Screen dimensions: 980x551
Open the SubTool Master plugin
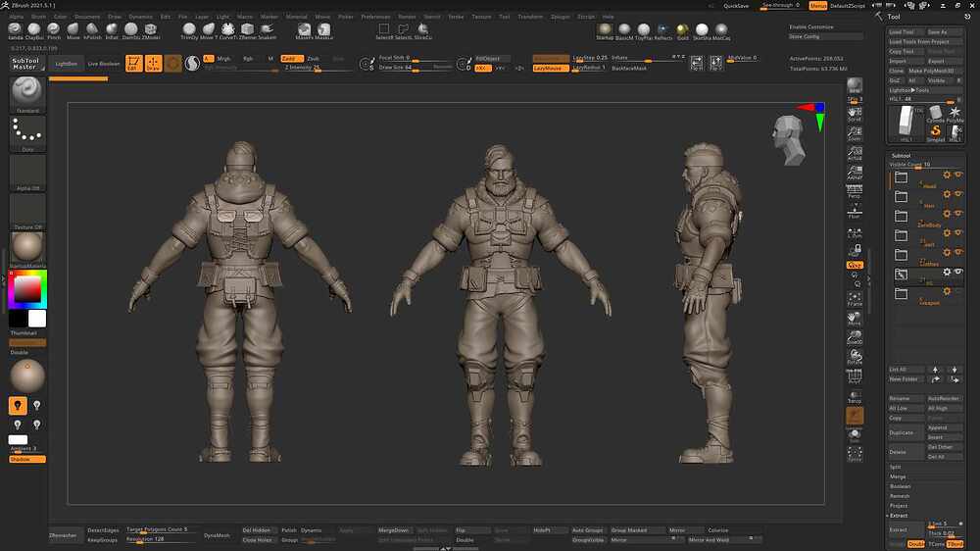(x=25, y=64)
